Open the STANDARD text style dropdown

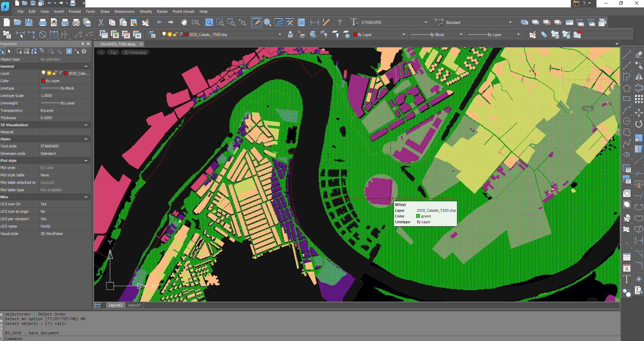coord(426,23)
